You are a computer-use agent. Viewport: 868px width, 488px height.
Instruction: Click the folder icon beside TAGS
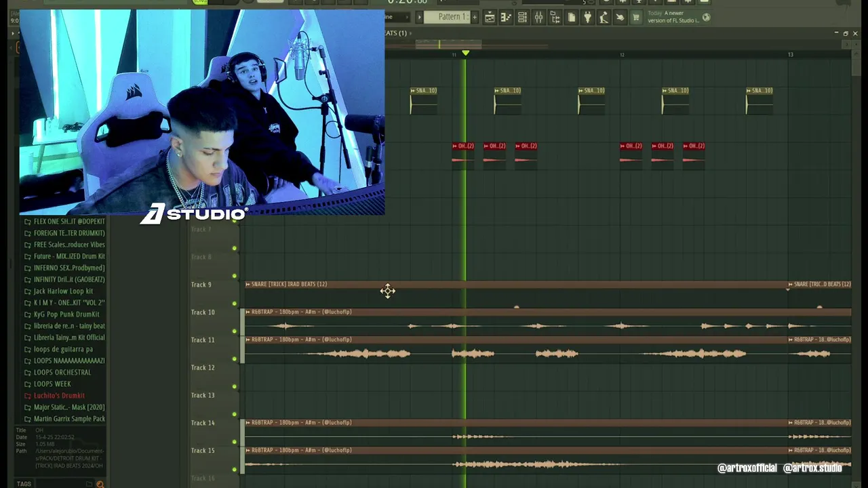pos(89,484)
